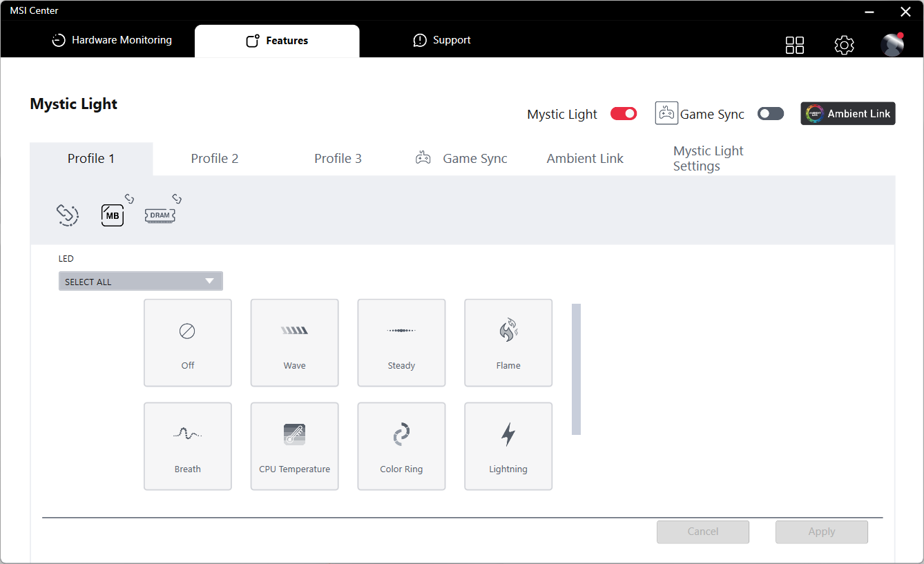
Task: Click the lighting effects list scrollbar
Action: click(x=576, y=369)
